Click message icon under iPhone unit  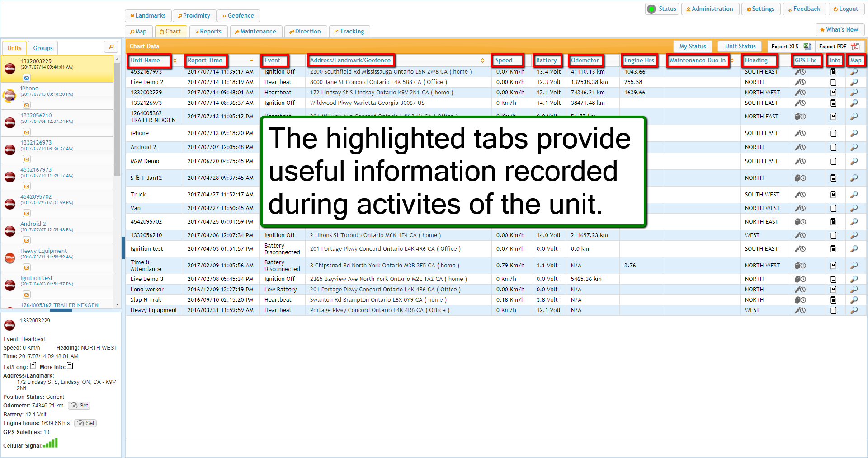27,105
